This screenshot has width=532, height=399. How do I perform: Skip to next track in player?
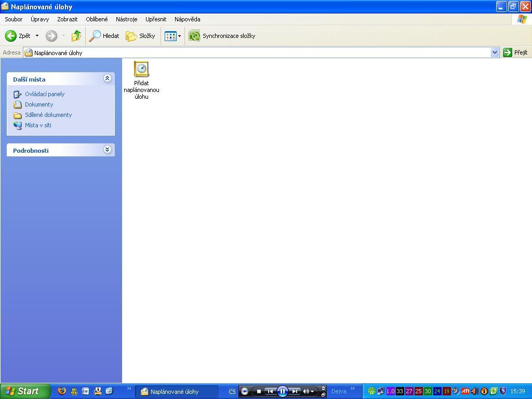295,392
